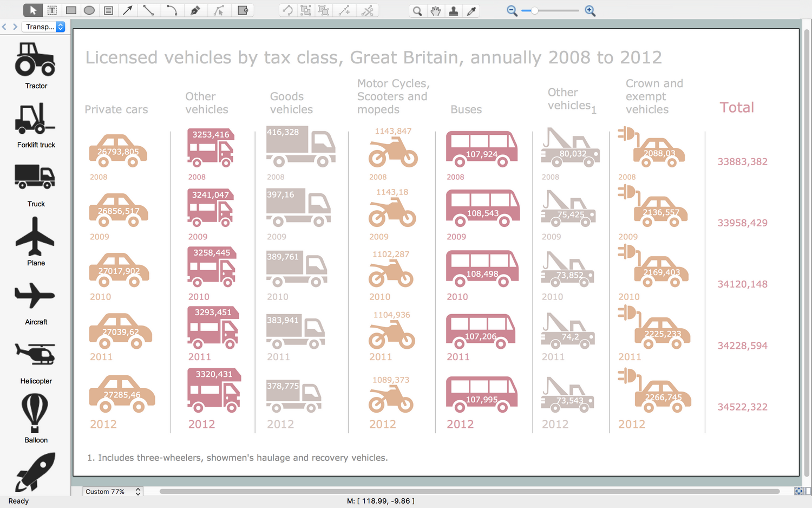Select the 2008 motorcycle icon under 1143,847
This screenshot has height=508, width=812.
[x=394, y=153]
